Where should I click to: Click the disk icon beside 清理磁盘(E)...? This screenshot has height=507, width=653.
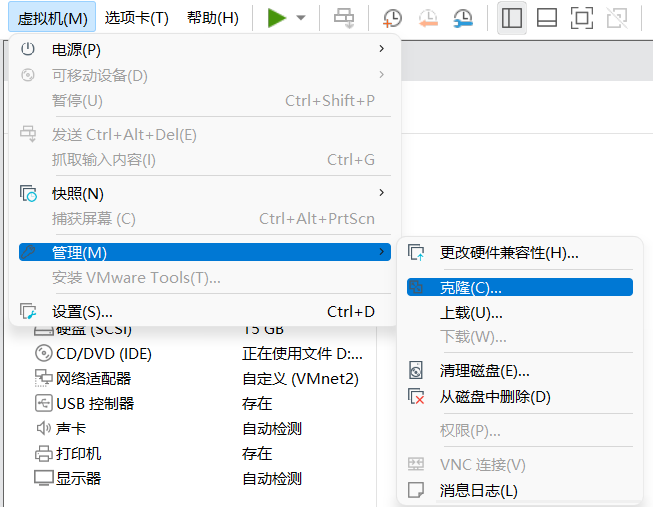click(x=416, y=370)
